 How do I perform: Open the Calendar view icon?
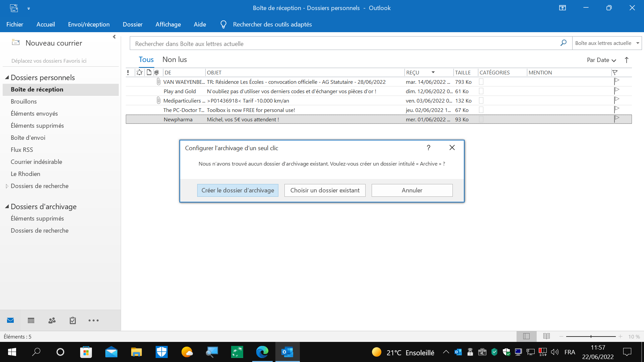[31, 321]
